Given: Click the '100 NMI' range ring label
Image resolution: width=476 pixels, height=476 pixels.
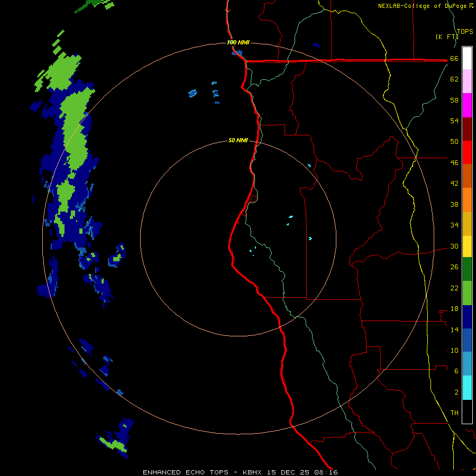Looking at the screenshot, I should click(238, 42).
